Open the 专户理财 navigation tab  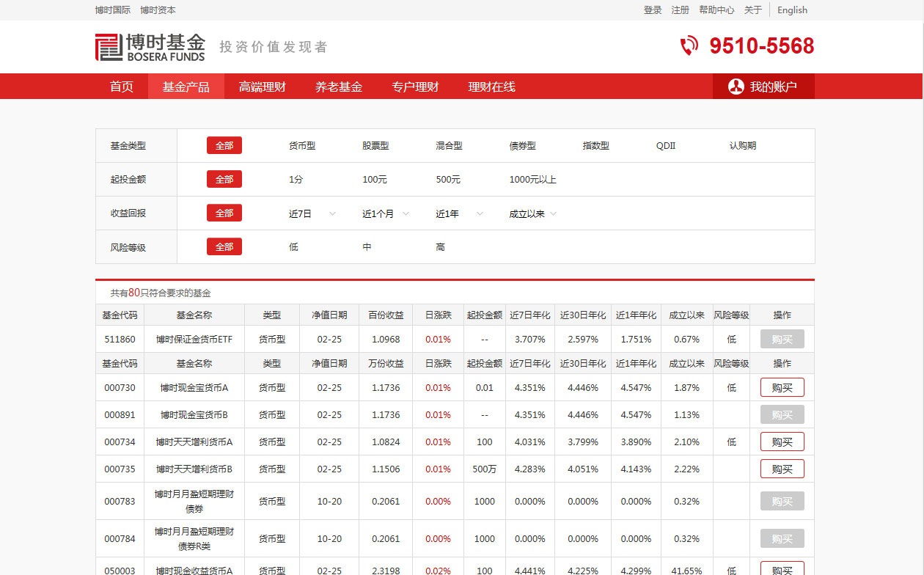pos(415,87)
